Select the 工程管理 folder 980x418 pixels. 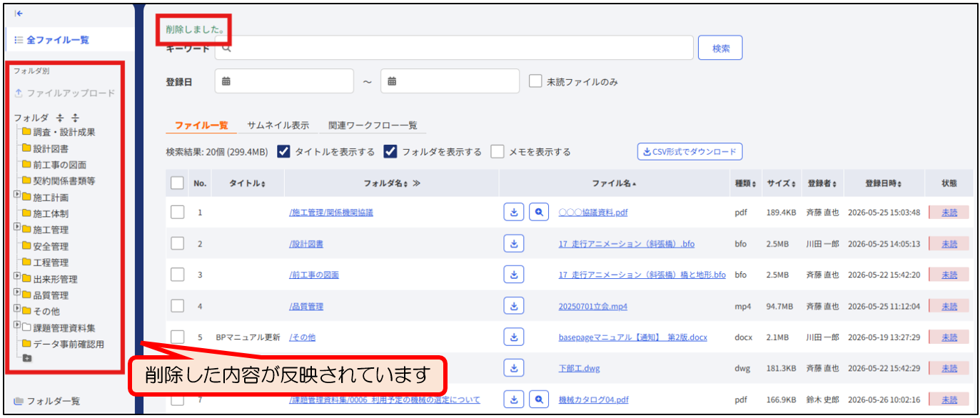tap(45, 262)
